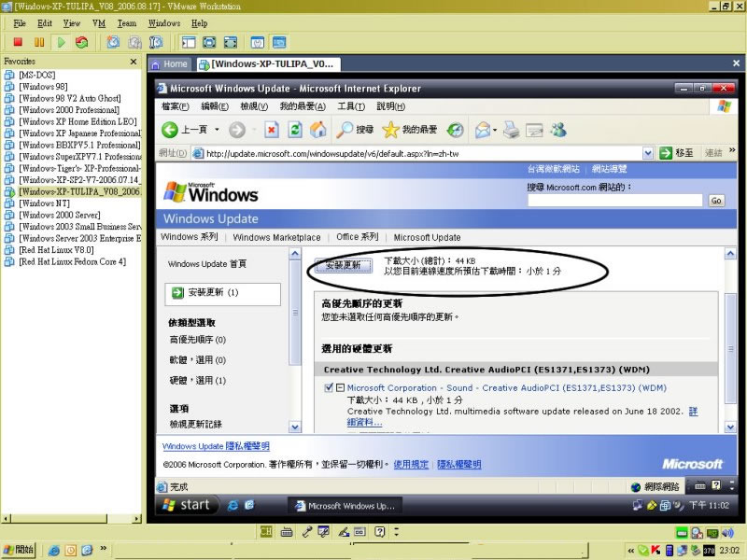Click the host volume speaker tray icon
Screen dimensions: 747x560
pos(727,532)
